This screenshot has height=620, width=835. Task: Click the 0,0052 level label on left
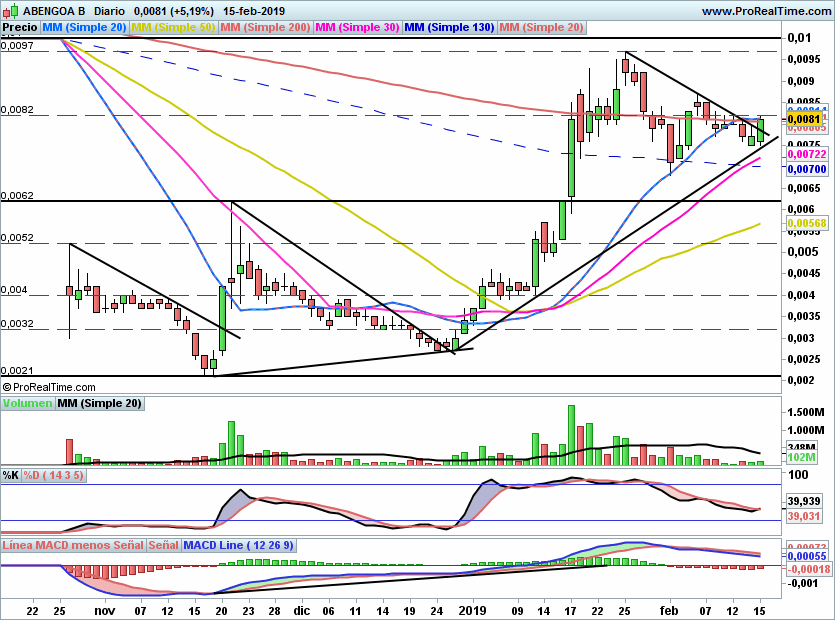click(17, 238)
